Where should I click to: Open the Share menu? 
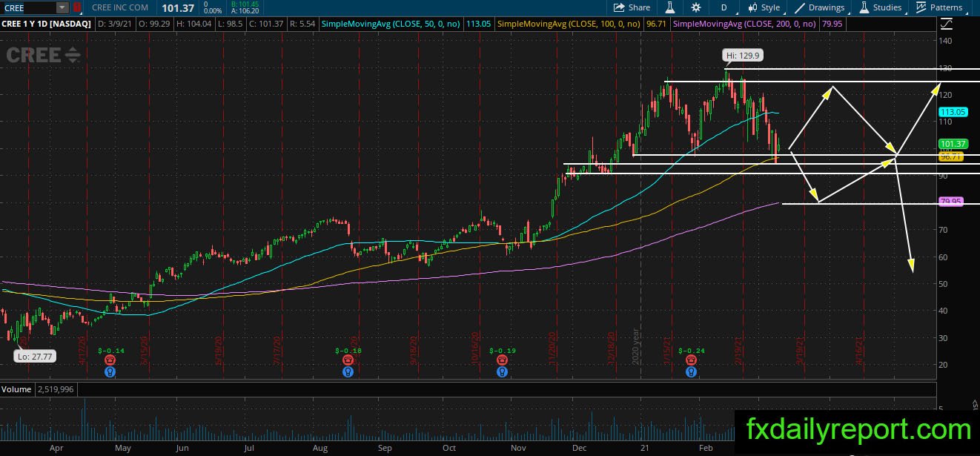(x=632, y=7)
